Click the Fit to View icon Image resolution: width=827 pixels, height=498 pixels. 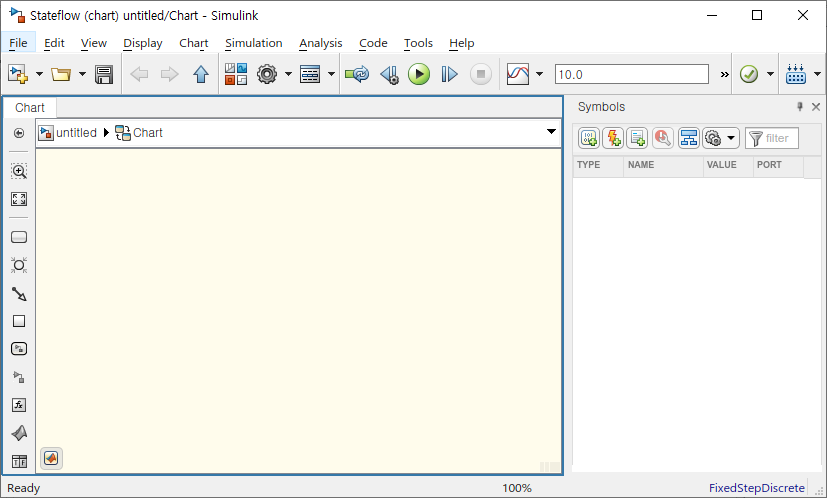click(x=19, y=199)
